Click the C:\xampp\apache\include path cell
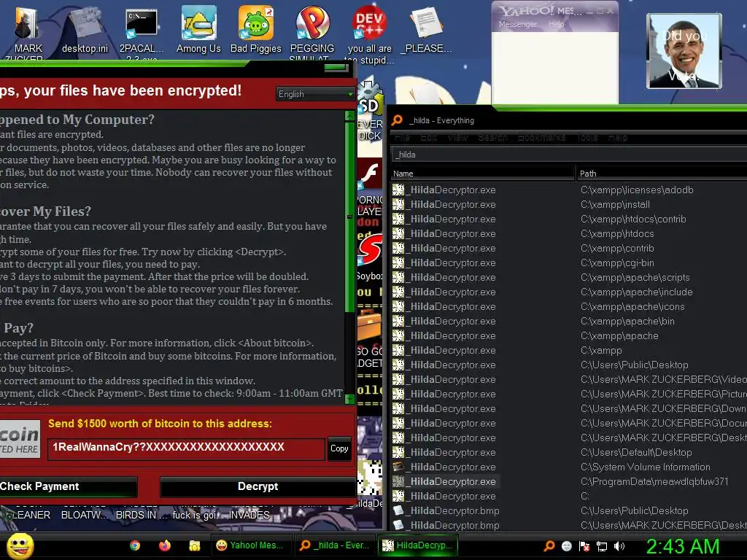747x560 pixels. 636,292
